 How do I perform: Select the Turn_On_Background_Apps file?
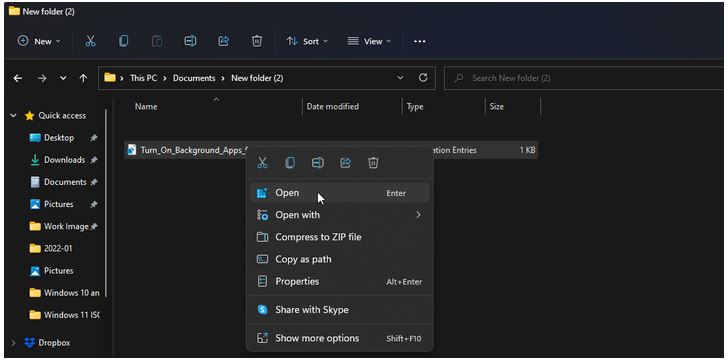point(194,150)
